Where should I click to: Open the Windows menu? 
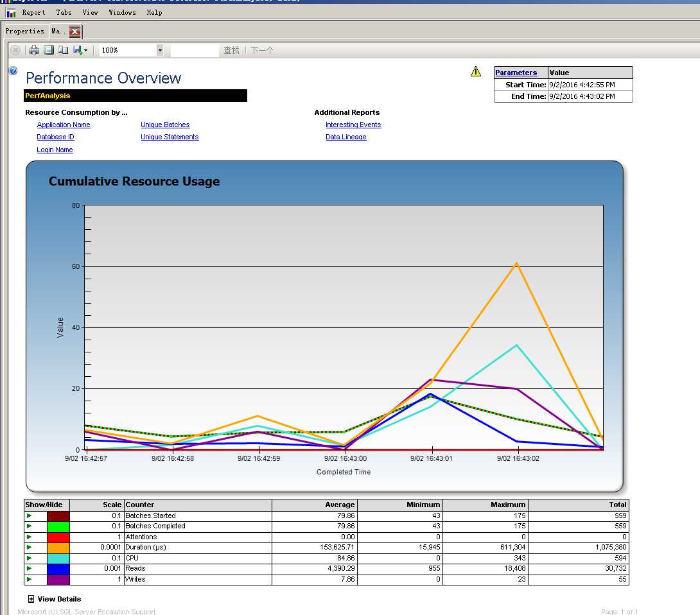click(x=122, y=12)
